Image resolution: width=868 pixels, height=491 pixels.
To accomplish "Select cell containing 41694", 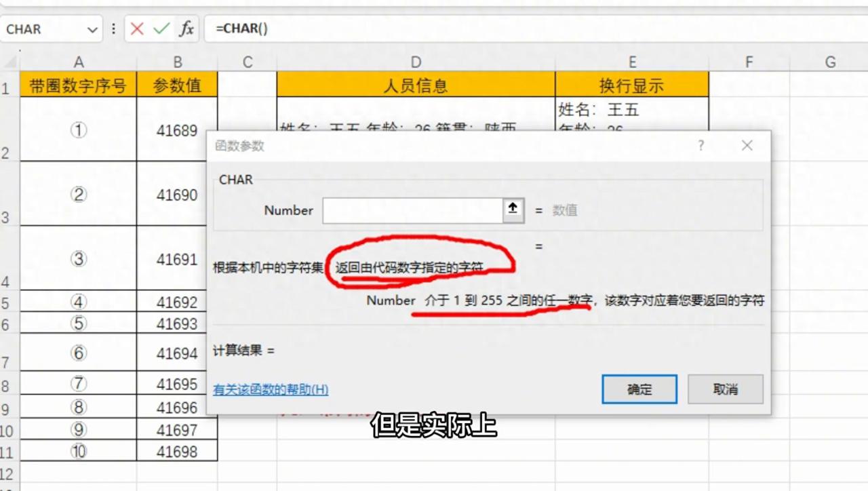I will pyautogui.click(x=178, y=353).
